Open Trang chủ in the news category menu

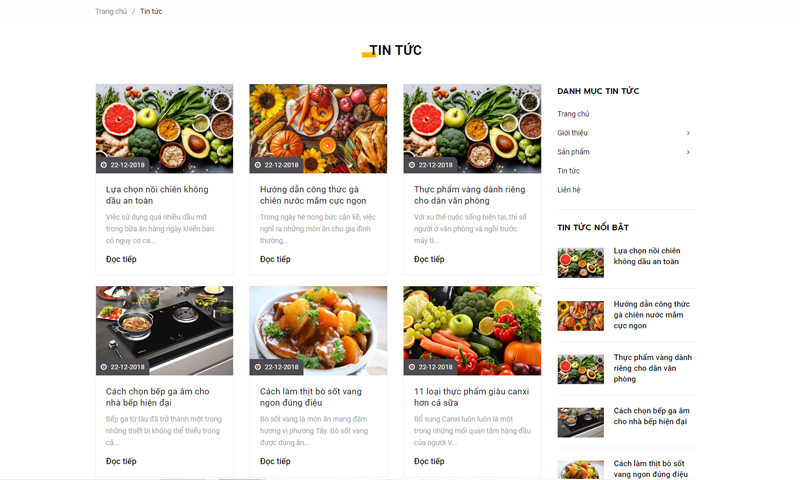tap(573, 114)
